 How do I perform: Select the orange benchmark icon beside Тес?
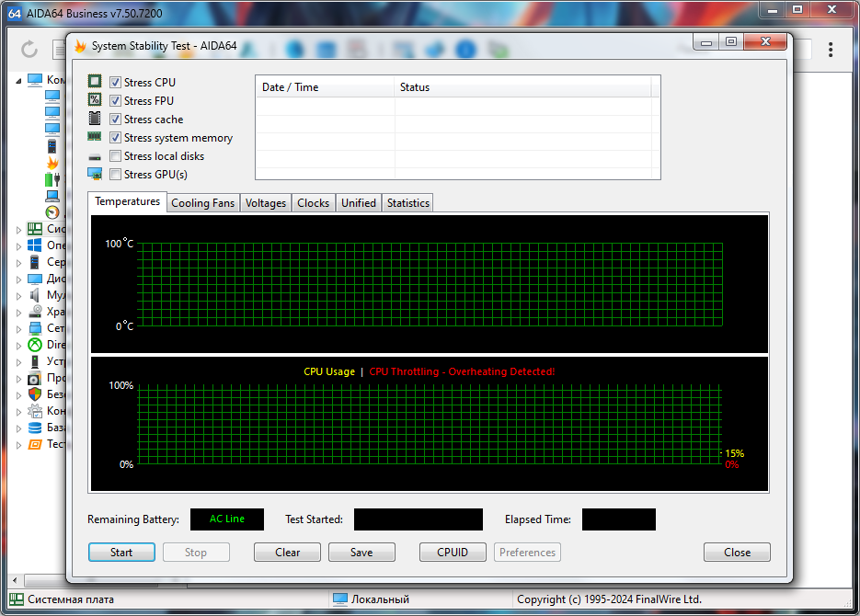35,444
